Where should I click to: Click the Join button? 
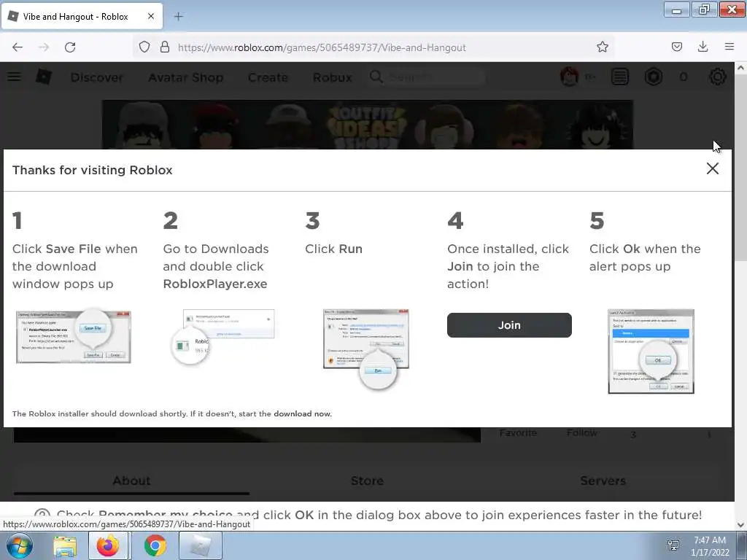(x=509, y=325)
